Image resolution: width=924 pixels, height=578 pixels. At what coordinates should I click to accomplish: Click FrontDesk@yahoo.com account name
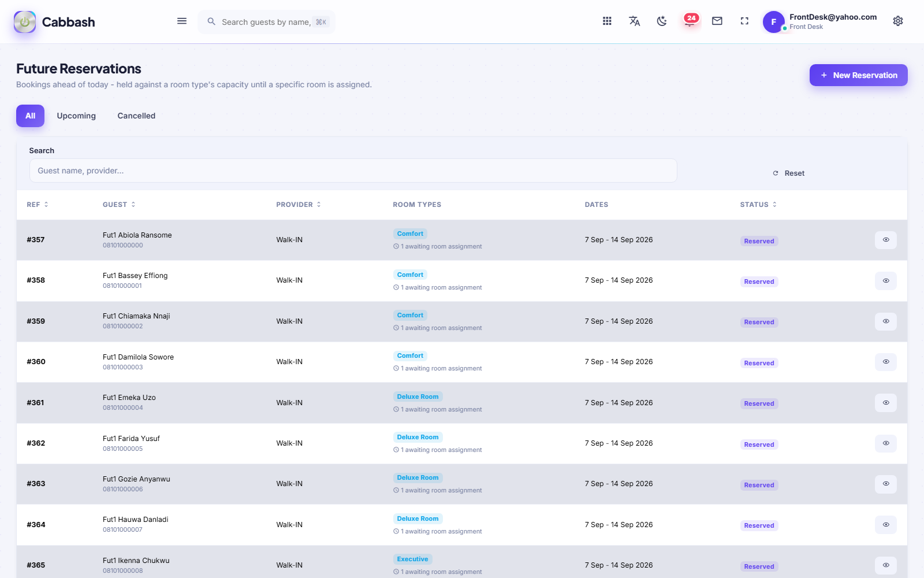833,17
